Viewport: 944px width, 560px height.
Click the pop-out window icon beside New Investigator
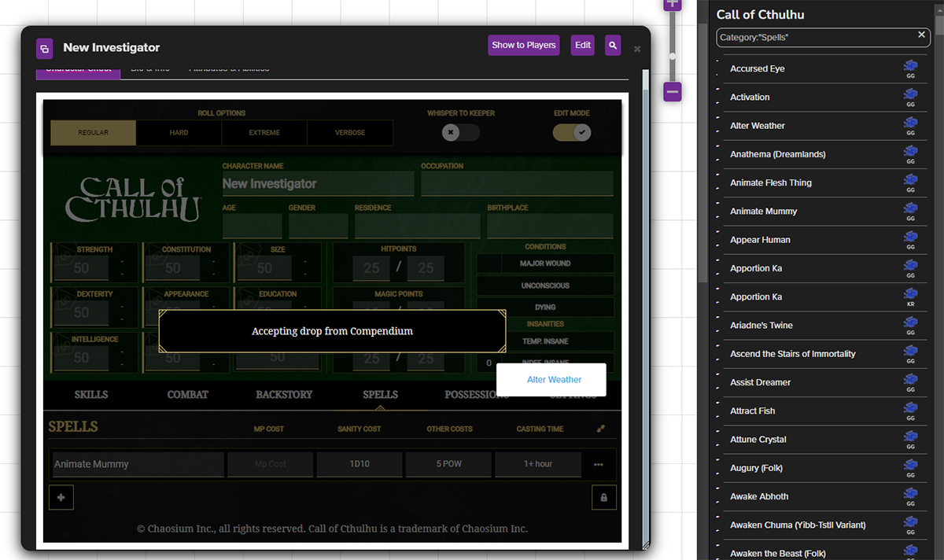pyautogui.click(x=44, y=48)
